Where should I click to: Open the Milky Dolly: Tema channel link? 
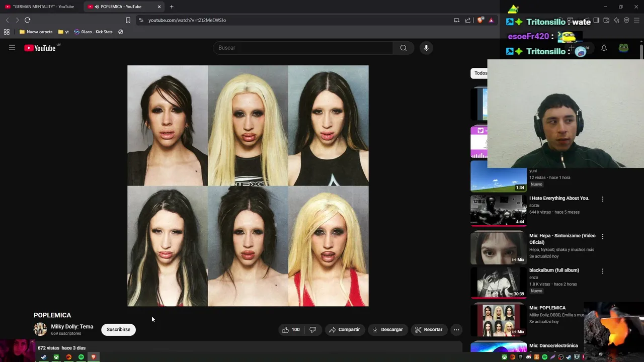click(72, 327)
